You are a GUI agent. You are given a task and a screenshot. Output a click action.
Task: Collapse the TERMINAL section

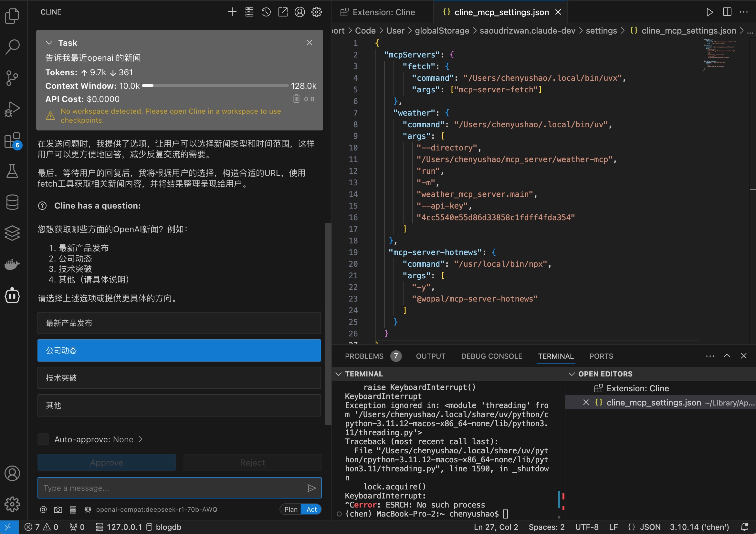(339, 374)
